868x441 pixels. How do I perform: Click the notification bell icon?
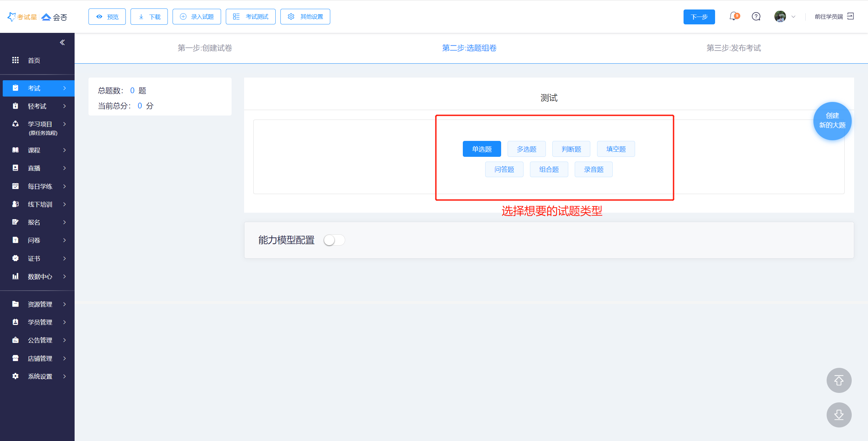733,16
